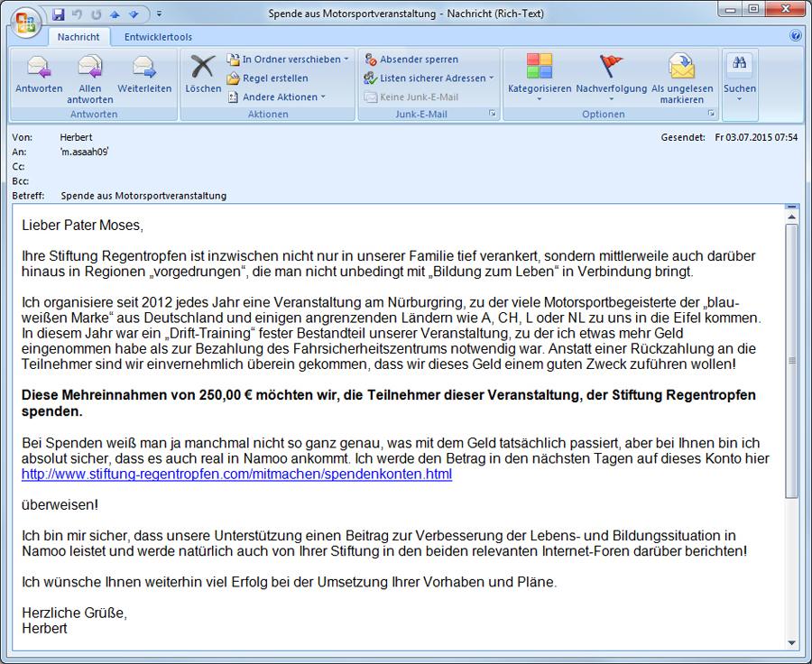Open Junk-E-Mail group dialog launcher
Screen dimensions: 812x664
click(x=493, y=114)
